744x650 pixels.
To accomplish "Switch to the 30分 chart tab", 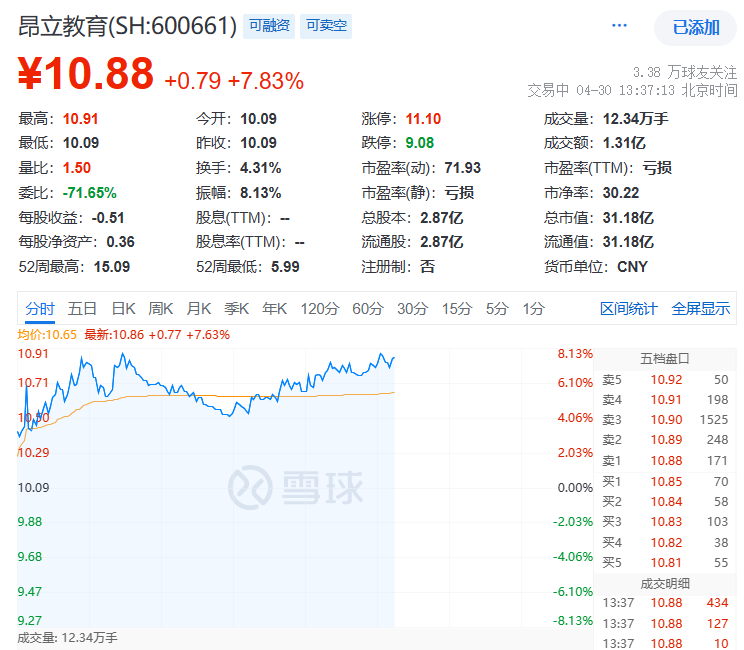I will (x=412, y=309).
